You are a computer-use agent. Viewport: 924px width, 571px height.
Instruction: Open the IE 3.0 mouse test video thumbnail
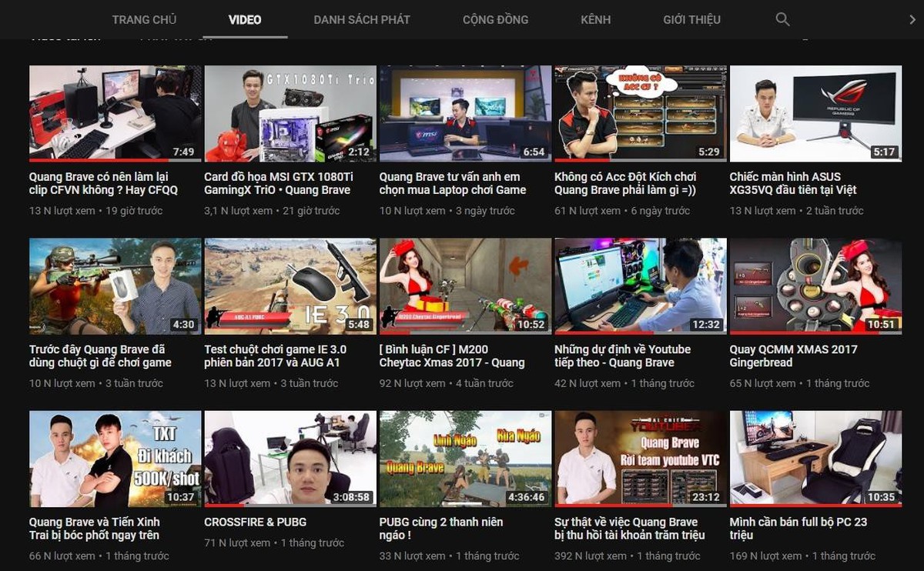coord(290,286)
